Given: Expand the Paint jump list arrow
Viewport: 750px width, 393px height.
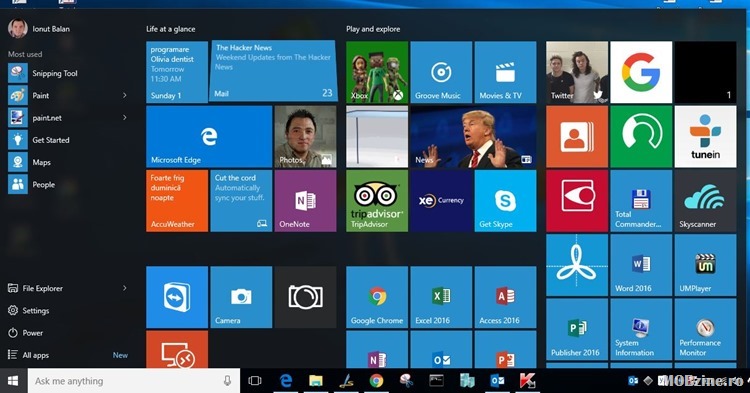Looking at the screenshot, I should [x=124, y=95].
